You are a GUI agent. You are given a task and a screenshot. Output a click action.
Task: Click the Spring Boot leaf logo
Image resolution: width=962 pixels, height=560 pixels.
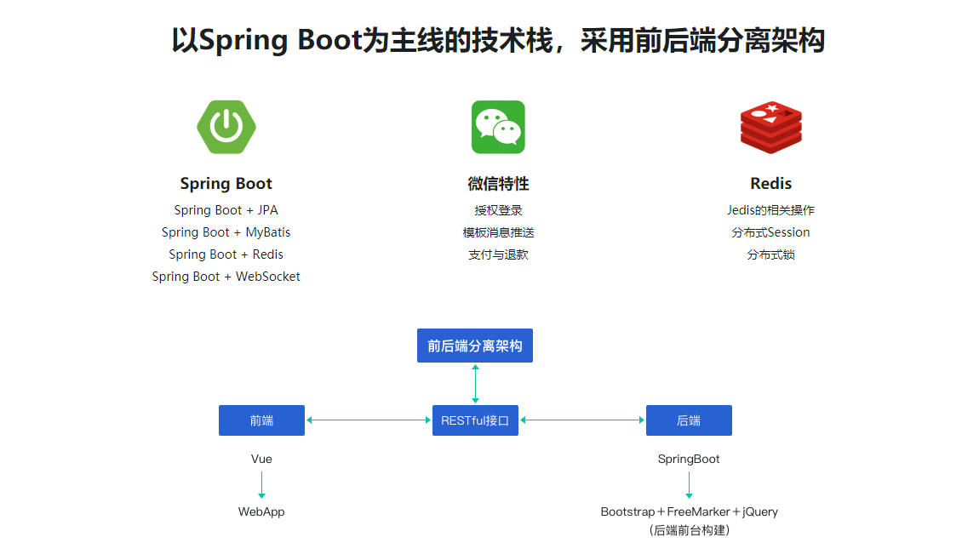click(x=226, y=126)
